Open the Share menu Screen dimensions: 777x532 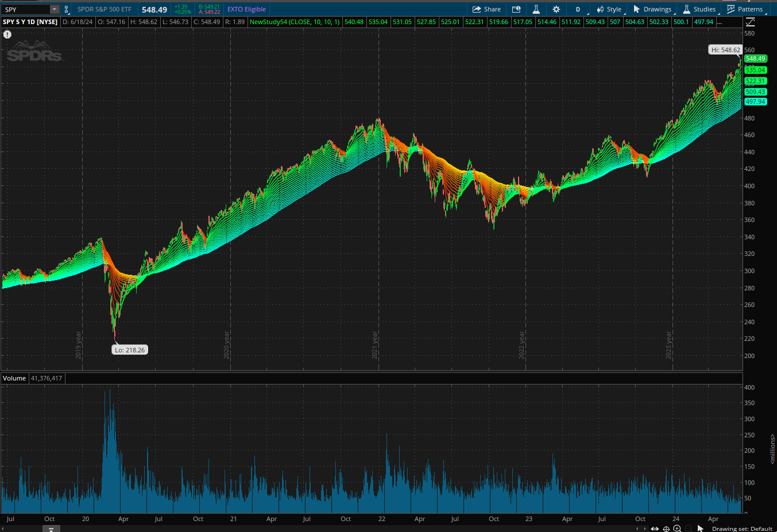486,9
